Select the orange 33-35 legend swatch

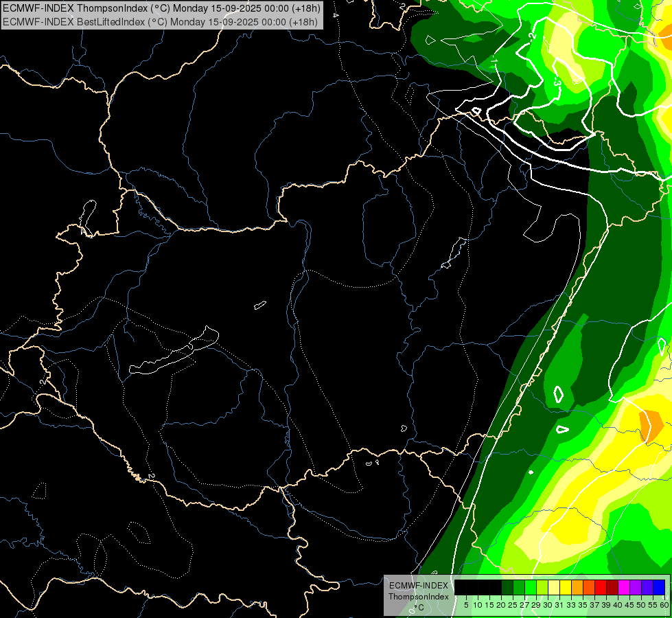click(x=577, y=587)
